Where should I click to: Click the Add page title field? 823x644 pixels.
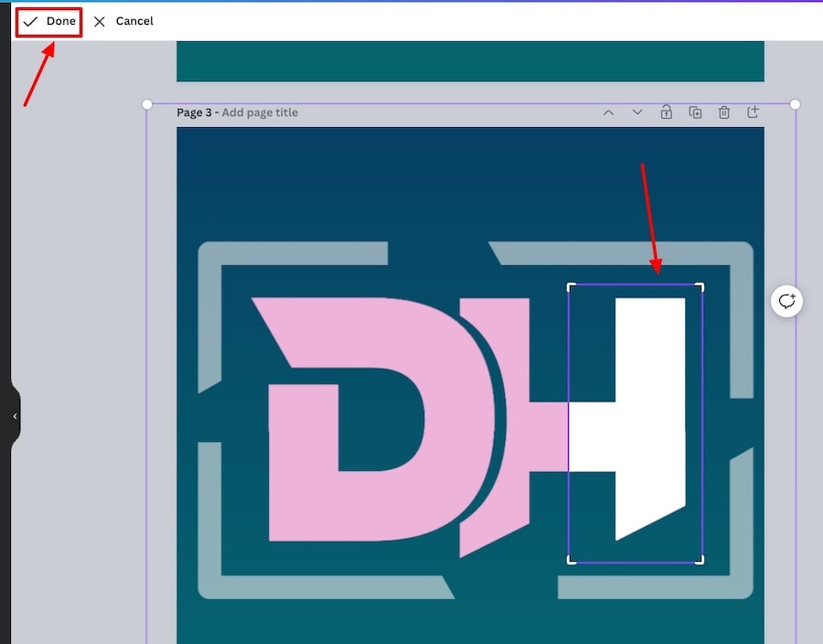pyautogui.click(x=260, y=113)
